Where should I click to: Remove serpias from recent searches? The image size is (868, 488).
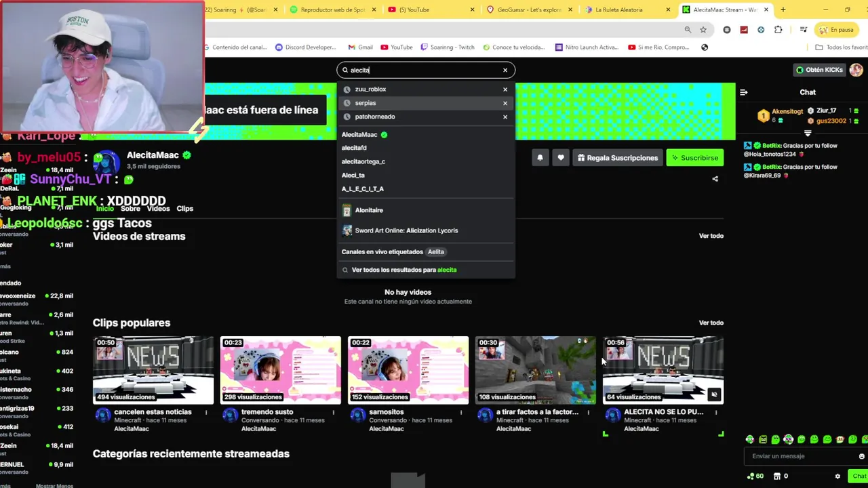[x=505, y=103]
